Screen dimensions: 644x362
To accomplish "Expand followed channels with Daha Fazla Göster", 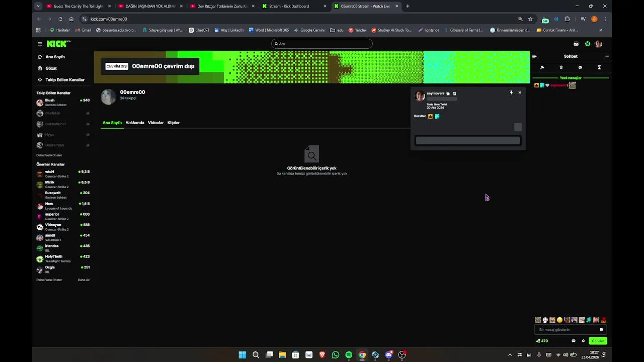I will click(49, 155).
